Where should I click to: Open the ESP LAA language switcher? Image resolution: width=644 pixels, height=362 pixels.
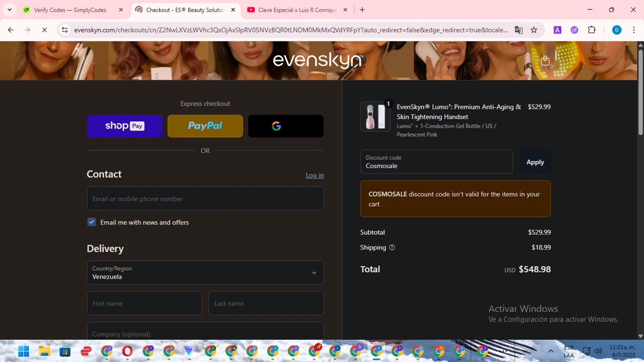569,351
